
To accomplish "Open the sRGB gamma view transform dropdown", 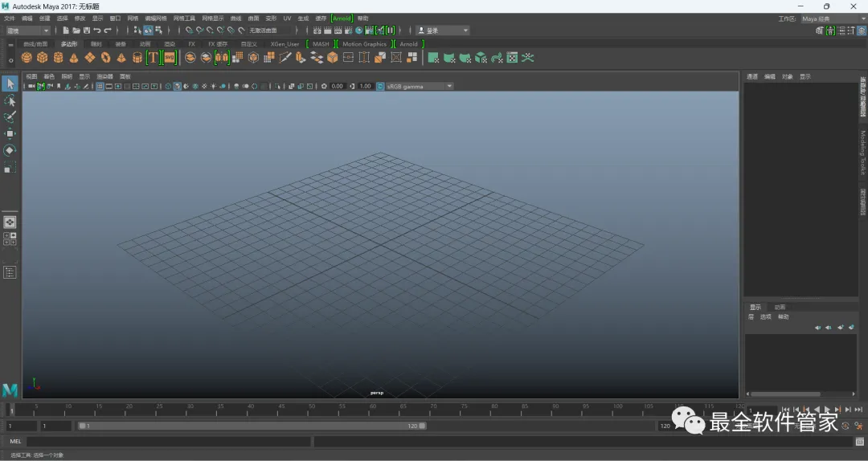I will 419,86.
